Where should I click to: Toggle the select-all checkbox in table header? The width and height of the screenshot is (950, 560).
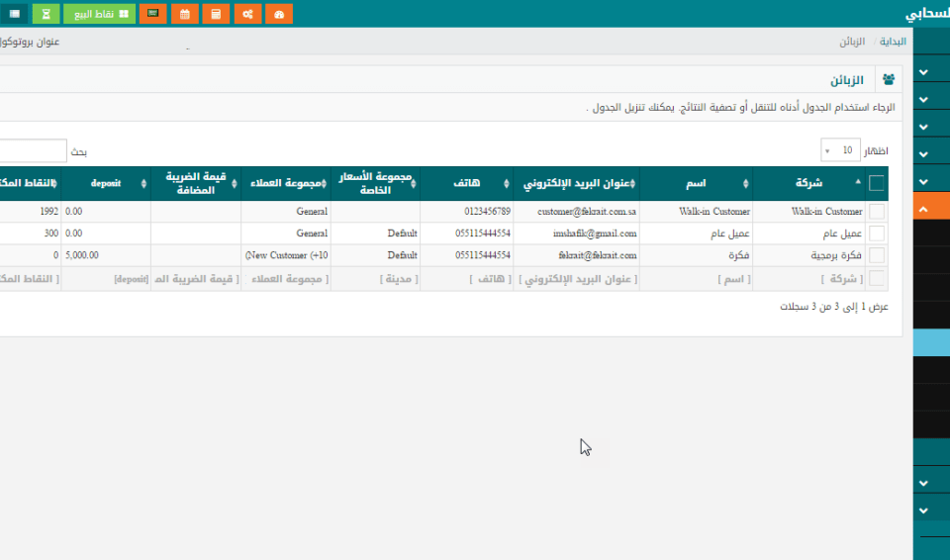pyautogui.click(x=877, y=183)
